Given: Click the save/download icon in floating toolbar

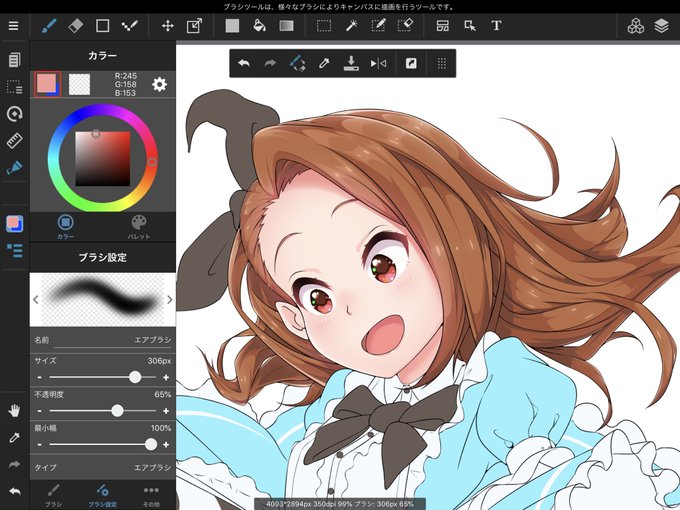Looking at the screenshot, I should [x=351, y=63].
